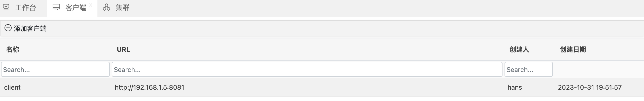
Task: Select the 客户端 tab label
Action: (x=76, y=8)
